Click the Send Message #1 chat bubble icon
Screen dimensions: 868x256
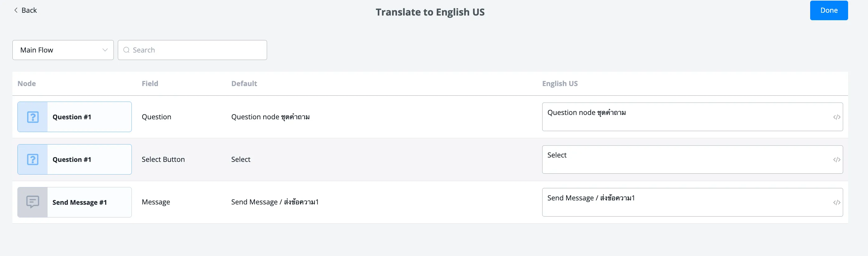pos(33,202)
